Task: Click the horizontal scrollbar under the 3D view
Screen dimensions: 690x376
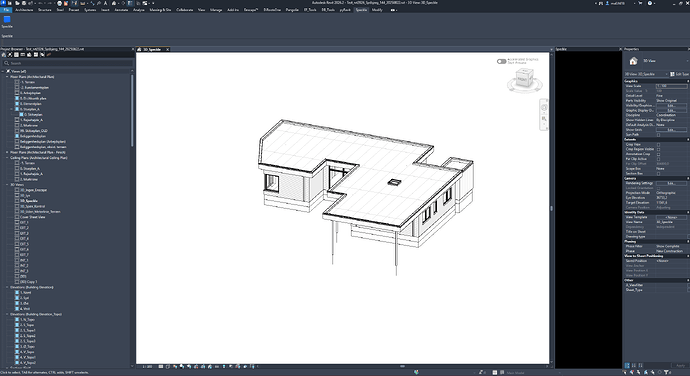Action: click(402, 366)
